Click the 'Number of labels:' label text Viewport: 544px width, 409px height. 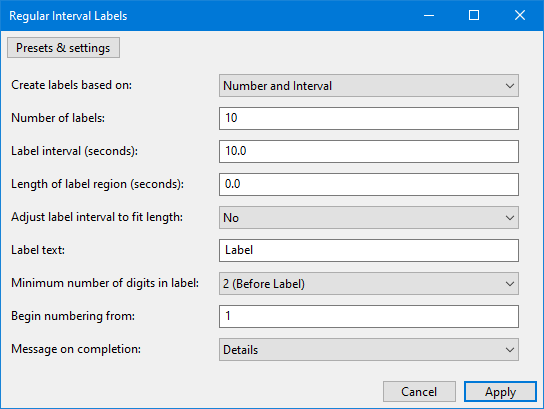58,118
